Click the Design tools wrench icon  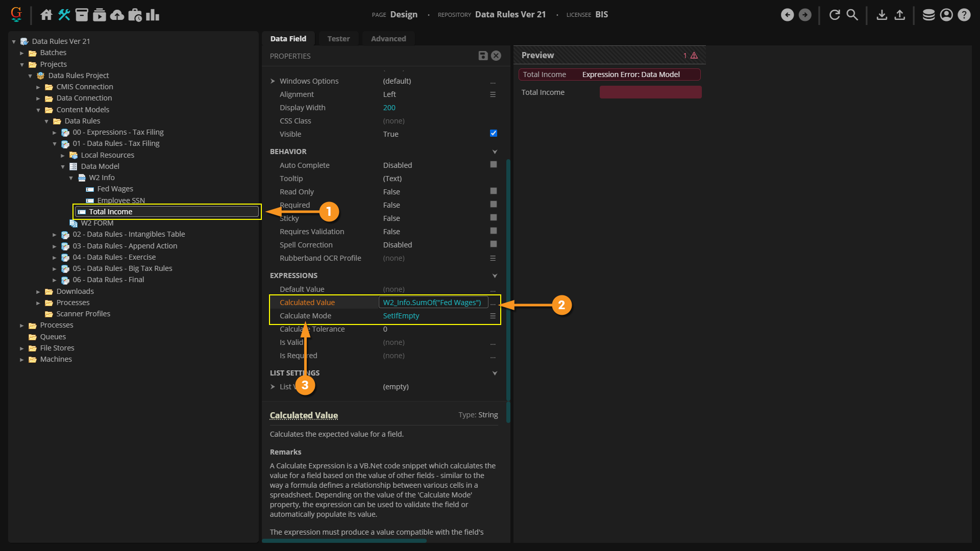tap(64, 15)
